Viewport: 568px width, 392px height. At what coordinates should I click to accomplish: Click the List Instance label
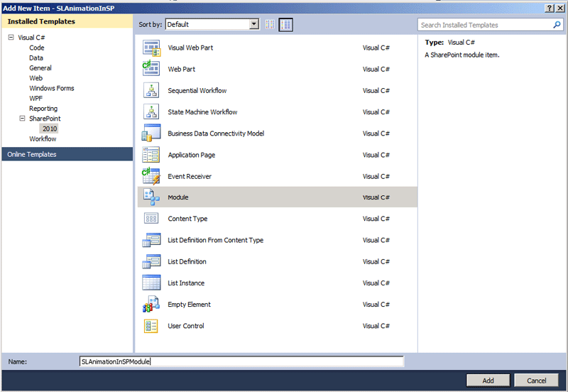186,283
